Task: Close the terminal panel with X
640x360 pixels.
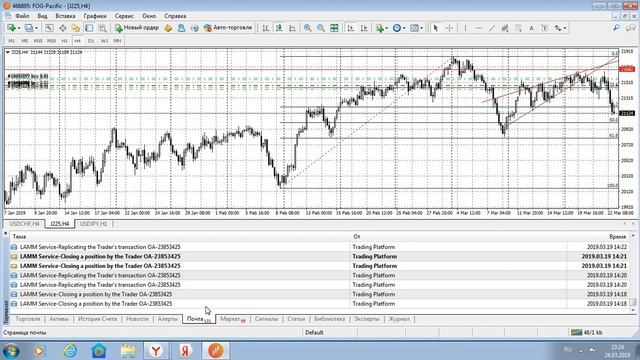Action: 6,233
